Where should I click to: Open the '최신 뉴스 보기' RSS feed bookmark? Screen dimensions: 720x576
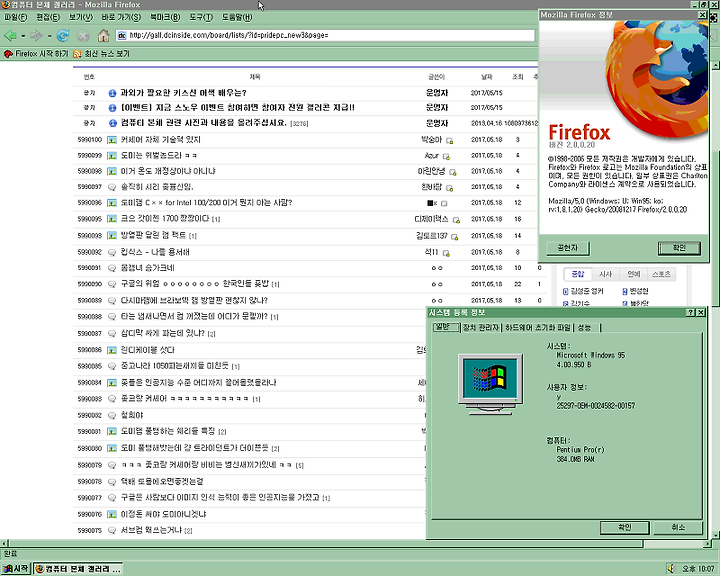(102, 54)
